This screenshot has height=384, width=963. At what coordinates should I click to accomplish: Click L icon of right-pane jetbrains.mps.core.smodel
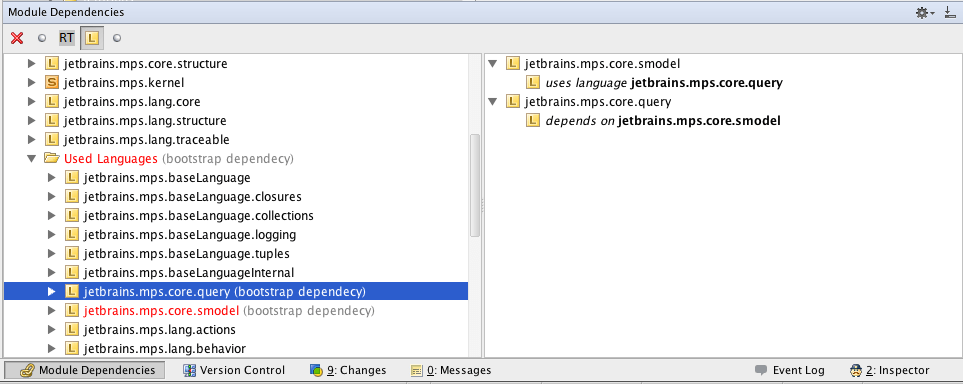(512, 64)
